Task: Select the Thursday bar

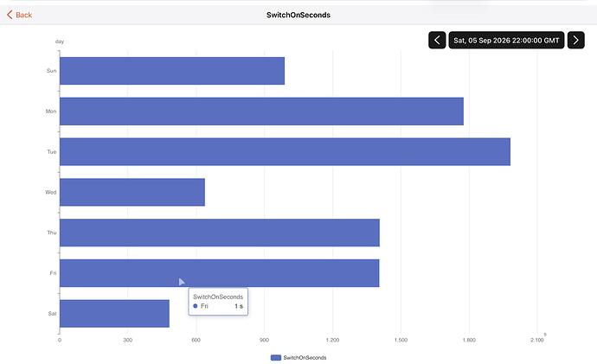Action: pos(220,233)
